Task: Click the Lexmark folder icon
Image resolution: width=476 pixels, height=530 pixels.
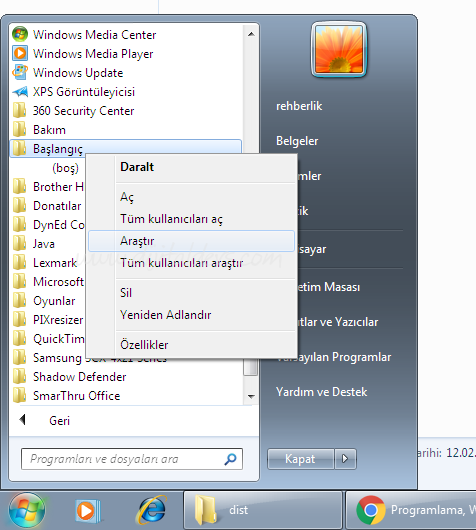Action: point(19,263)
